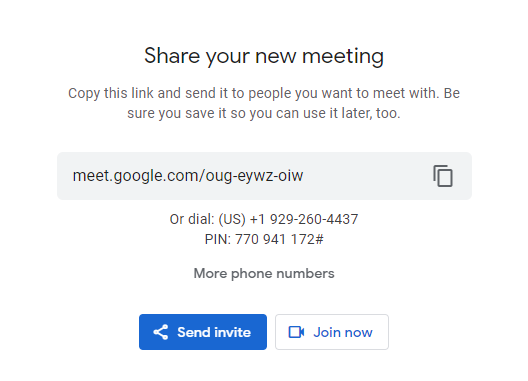Click the dial-in number +1 929-260-4437
The image size is (528, 381).
(x=304, y=219)
